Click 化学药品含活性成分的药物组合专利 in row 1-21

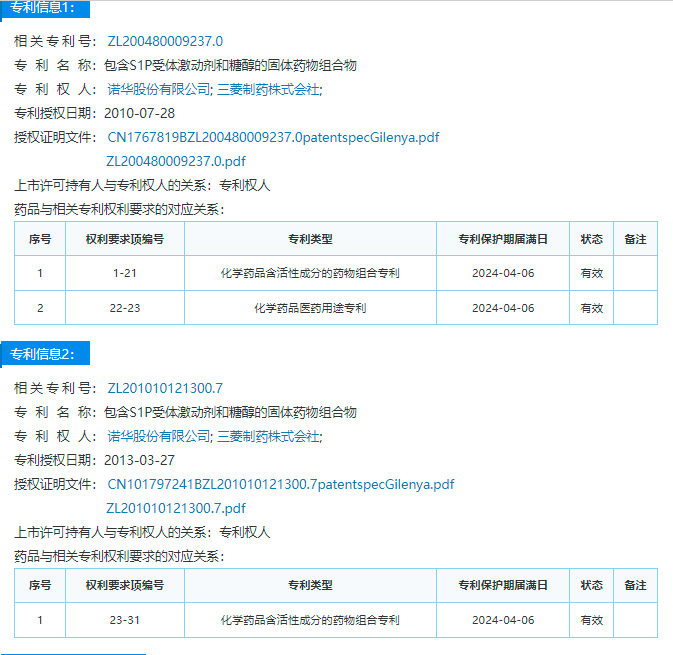point(310,273)
